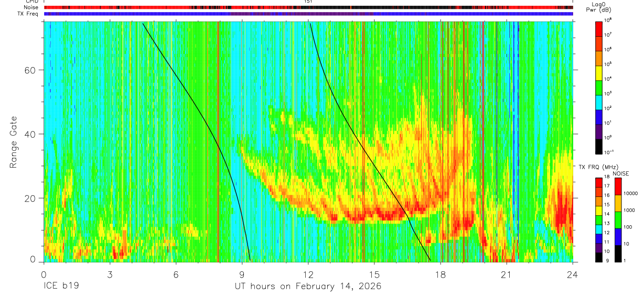Click the red vertical stripe near 14.5 UT

pyautogui.click(x=363, y=141)
